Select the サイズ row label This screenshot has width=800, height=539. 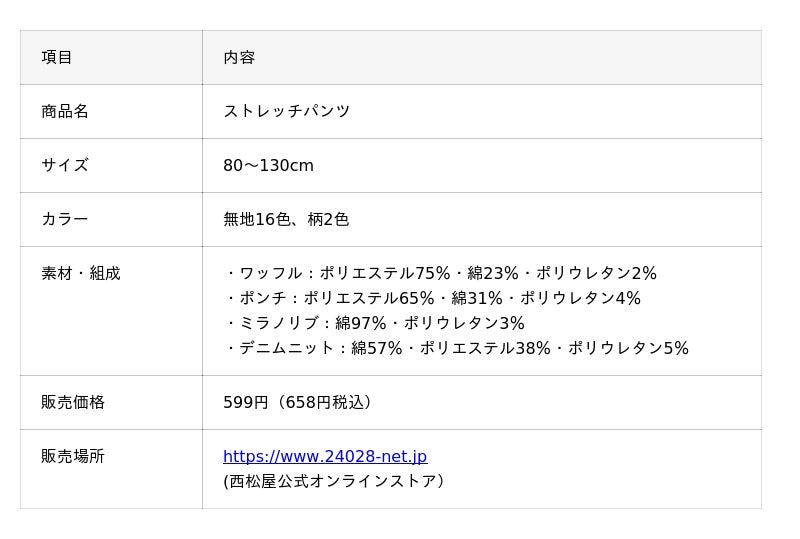[65, 166]
